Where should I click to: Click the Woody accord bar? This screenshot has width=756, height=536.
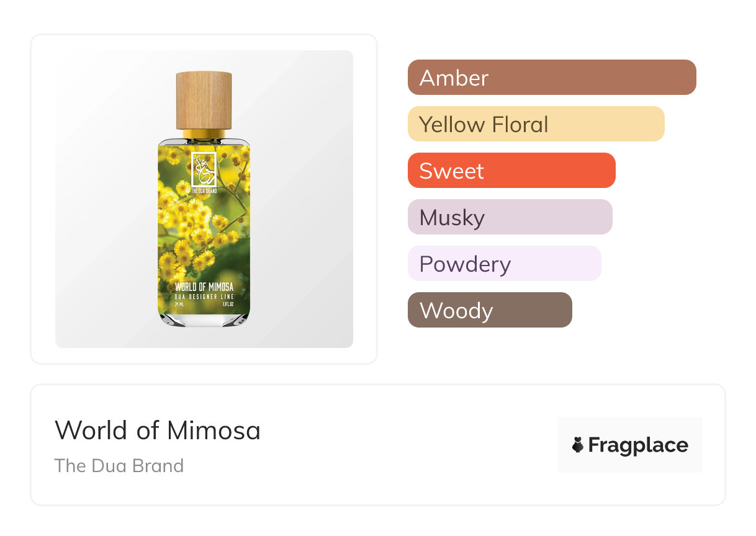coord(489,310)
